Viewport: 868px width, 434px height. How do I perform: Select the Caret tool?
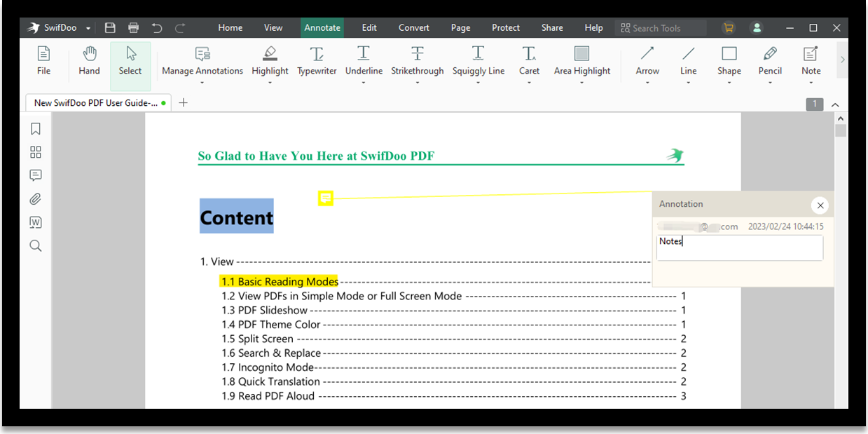click(x=529, y=61)
